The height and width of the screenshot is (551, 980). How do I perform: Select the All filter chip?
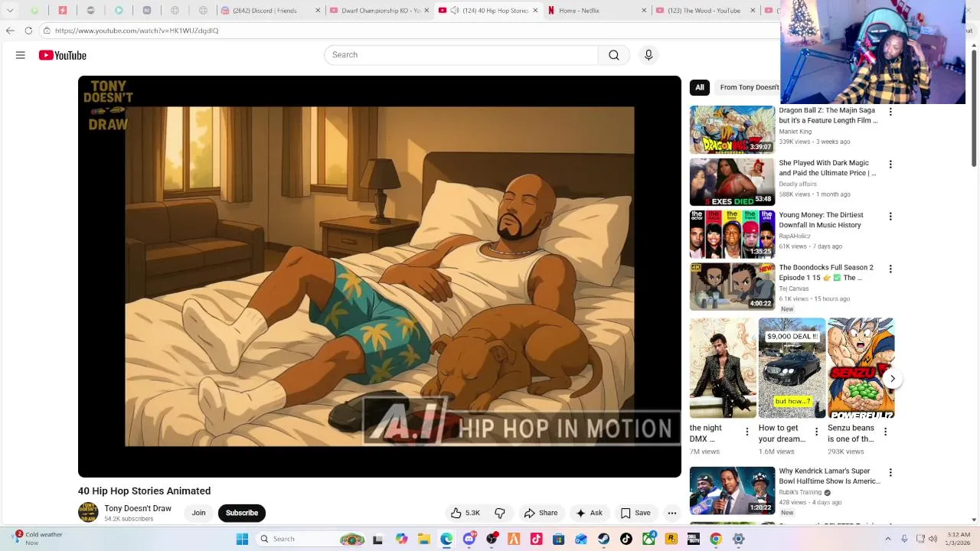(699, 87)
